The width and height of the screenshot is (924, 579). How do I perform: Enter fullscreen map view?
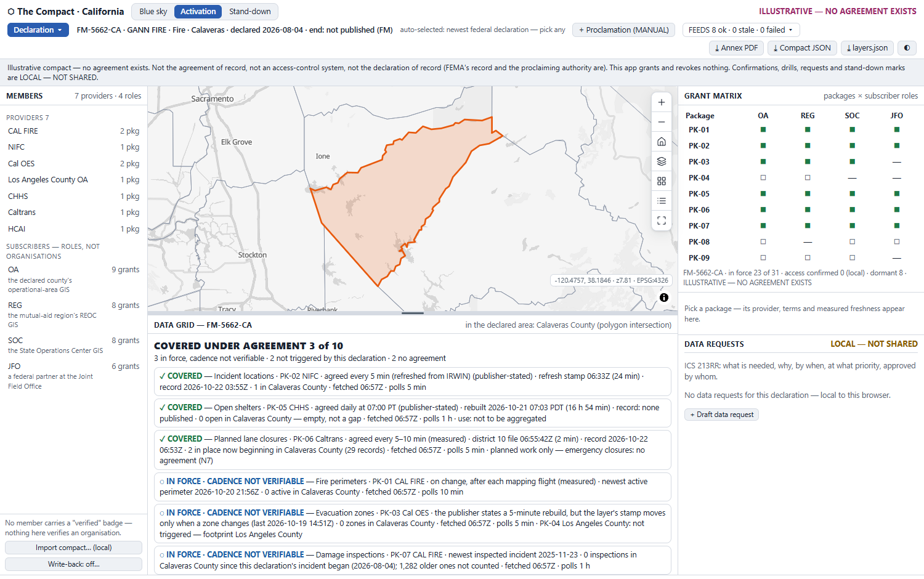click(662, 221)
